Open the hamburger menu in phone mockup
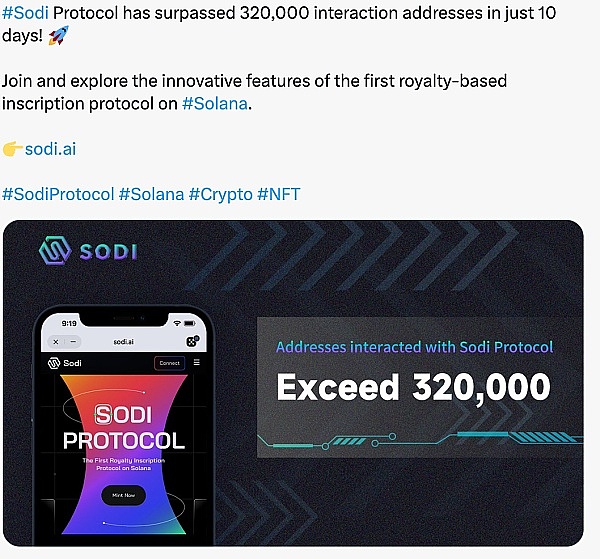Screen dimensions: 600x559 tap(196, 362)
